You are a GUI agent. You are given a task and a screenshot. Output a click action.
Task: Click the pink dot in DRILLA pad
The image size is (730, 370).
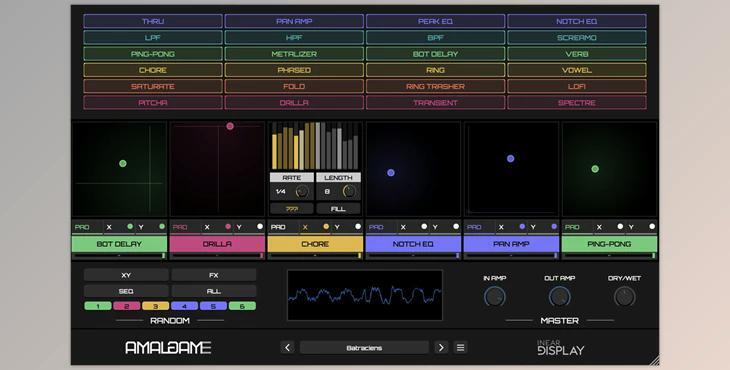point(230,126)
